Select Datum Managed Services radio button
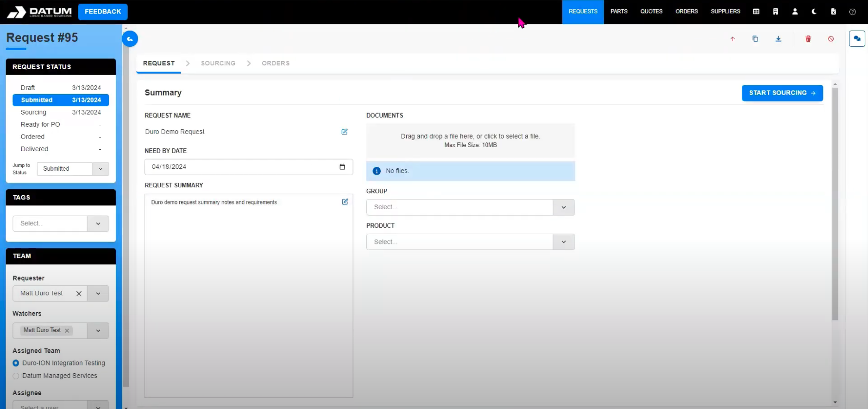 click(x=16, y=376)
